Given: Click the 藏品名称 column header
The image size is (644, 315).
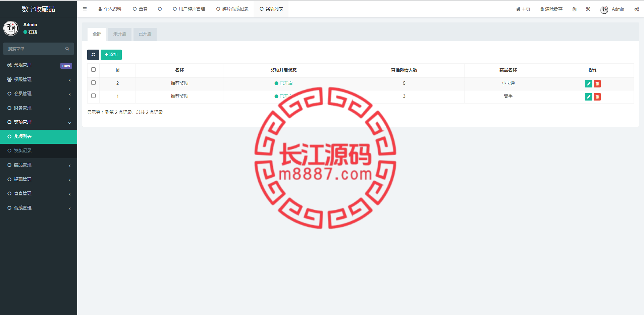Looking at the screenshot, I should [x=508, y=70].
